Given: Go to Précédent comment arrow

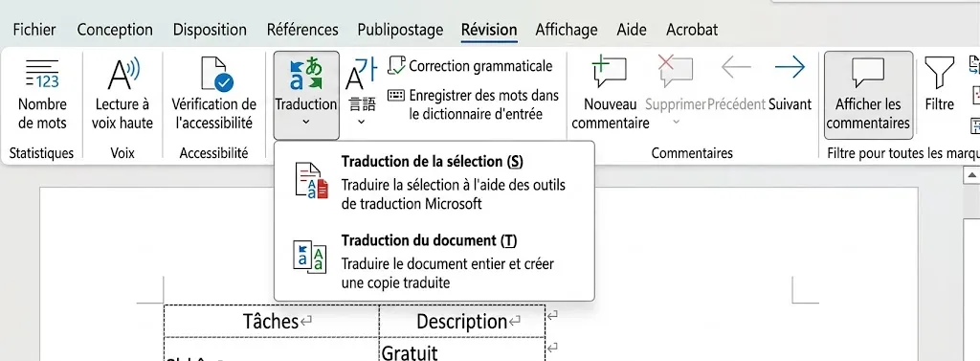Looking at the screenshot, I should [736, 68].
